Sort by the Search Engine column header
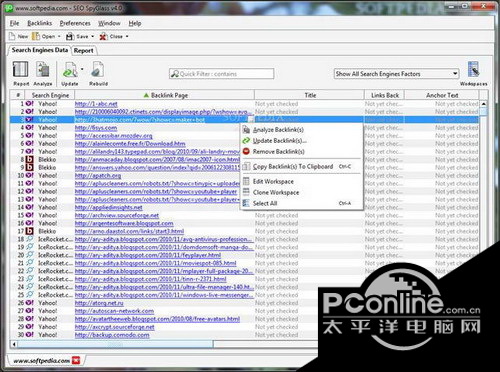 coord(50,95)
